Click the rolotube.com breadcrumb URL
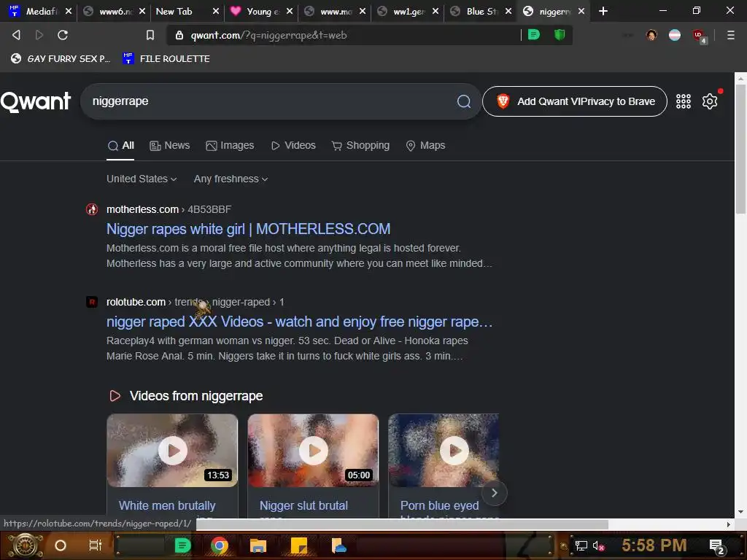 point(196,302)
